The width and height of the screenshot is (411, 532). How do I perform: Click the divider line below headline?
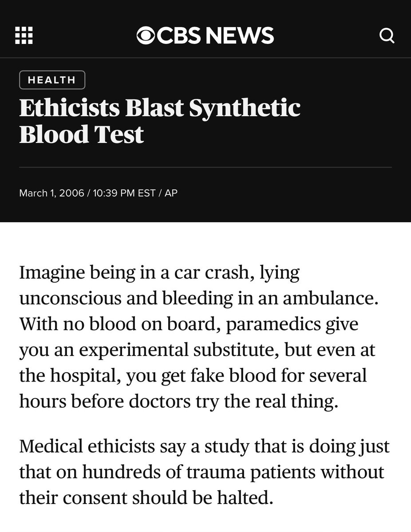[205, 167]
